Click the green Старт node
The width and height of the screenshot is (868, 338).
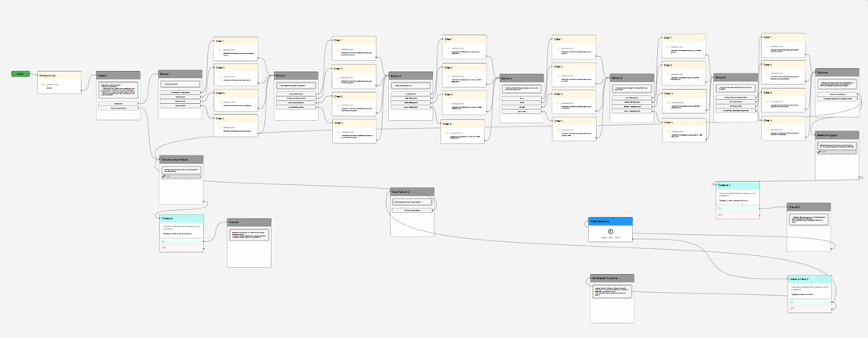coord(20,73)
